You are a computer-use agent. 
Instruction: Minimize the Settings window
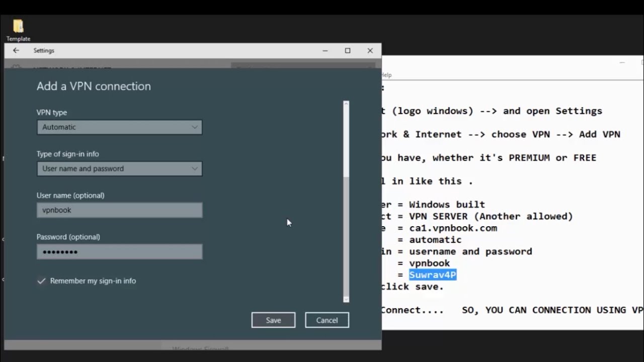click(x=325, y=50)
